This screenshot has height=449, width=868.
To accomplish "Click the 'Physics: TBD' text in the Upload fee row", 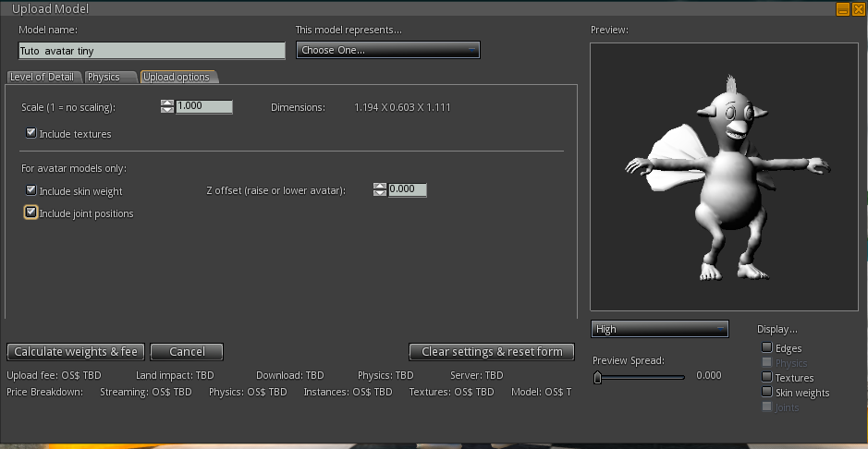I will point(385,375).
